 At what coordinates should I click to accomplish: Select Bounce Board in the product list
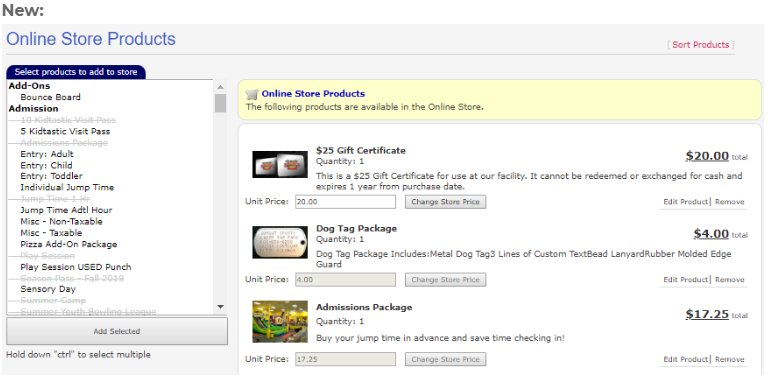(51, 97)
